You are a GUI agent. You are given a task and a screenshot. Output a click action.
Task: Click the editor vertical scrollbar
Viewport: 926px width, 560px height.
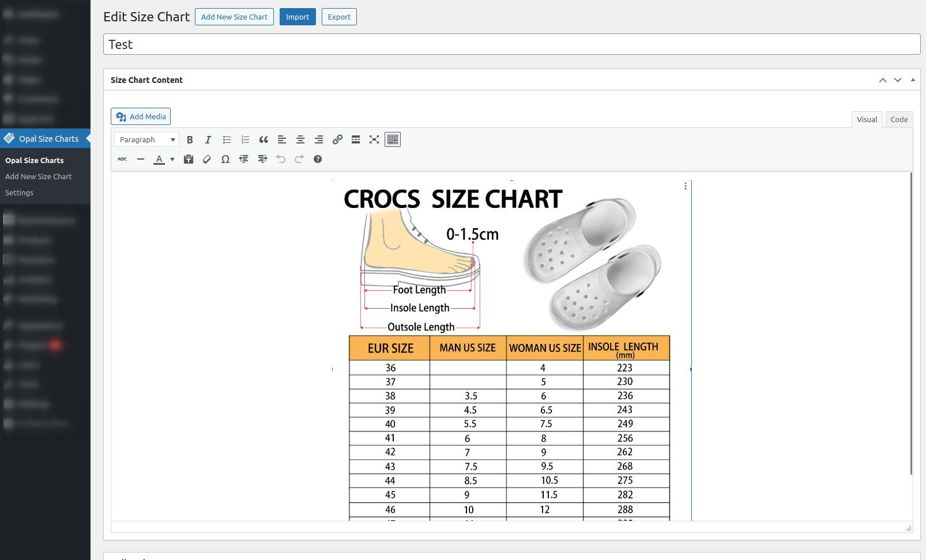[911, 323]
